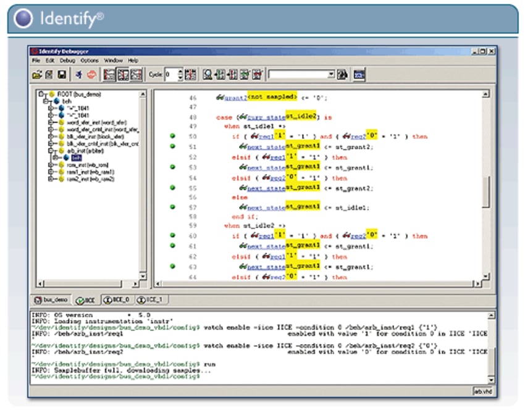The image size is (525, 420).
Task: Click the console window icon at the toolbar's right end
Action: (x=359, y=75)
